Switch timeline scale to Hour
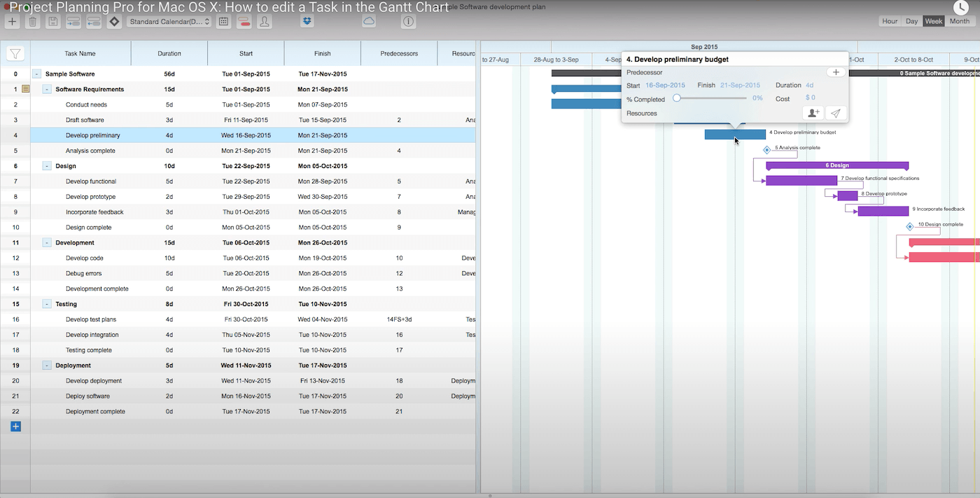 pos(890,21)
